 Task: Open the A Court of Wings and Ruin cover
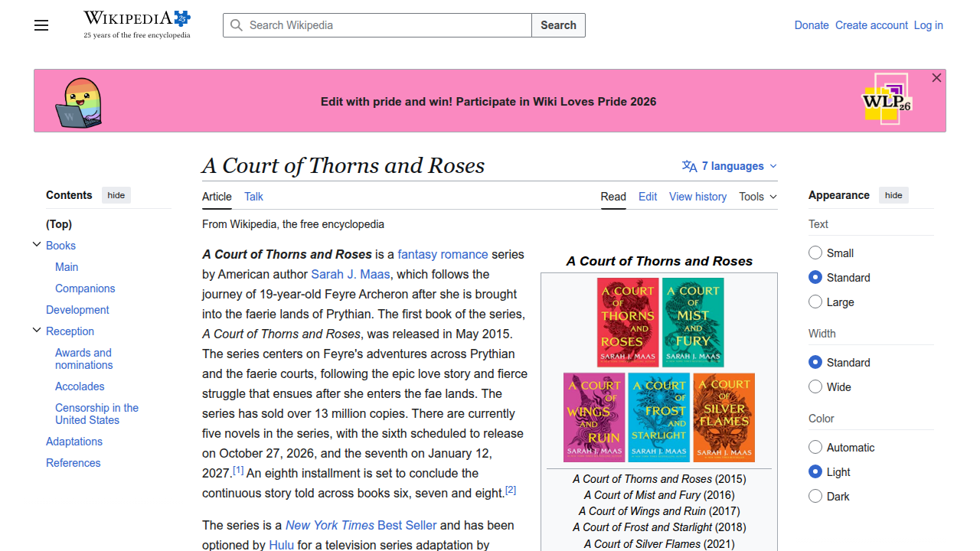pyautogui.click(x=594, y=417)
